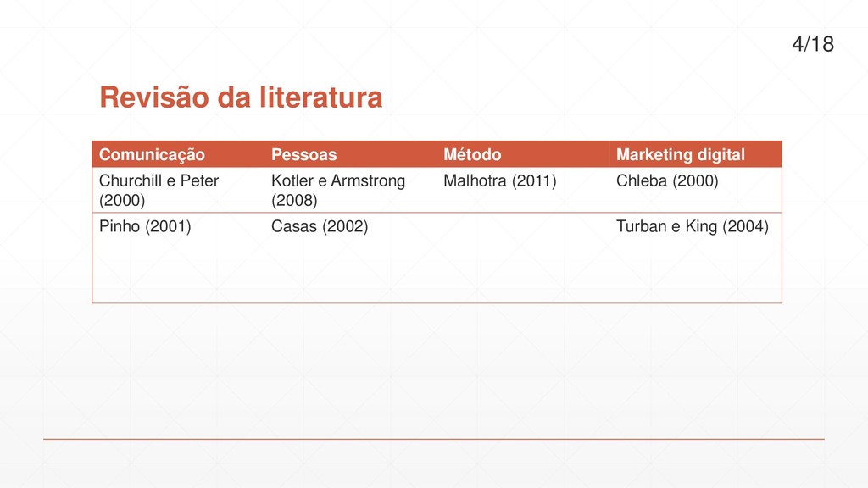
Task: Click the slide title Revisão da literatura
Action: pyautogui.click(x=241, y=97)
